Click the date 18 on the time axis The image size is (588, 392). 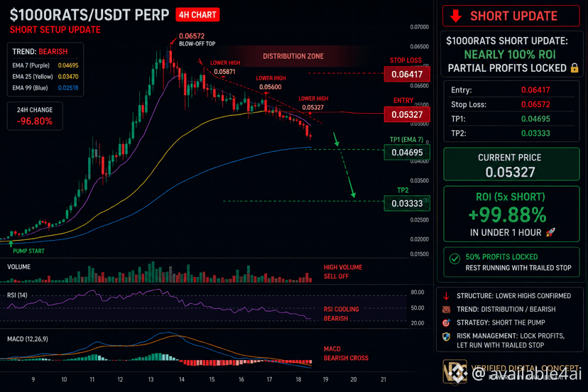[x=298, y=380]
